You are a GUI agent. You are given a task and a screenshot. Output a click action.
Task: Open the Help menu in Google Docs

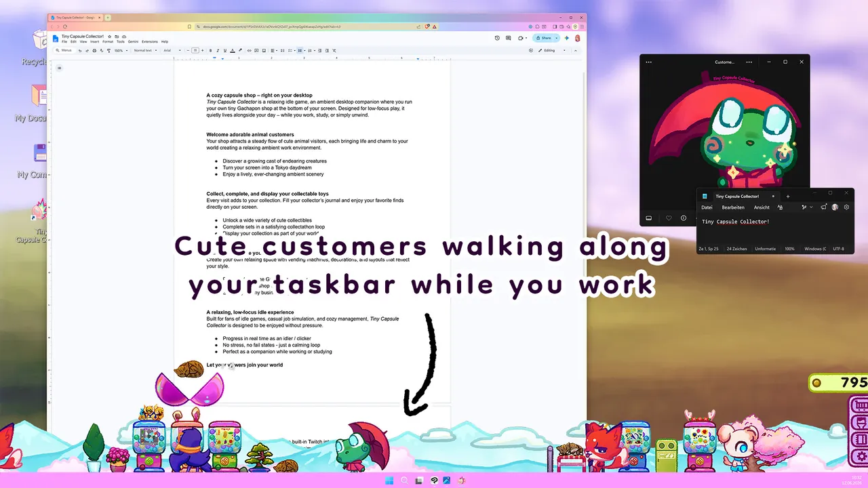pos(165,41)
